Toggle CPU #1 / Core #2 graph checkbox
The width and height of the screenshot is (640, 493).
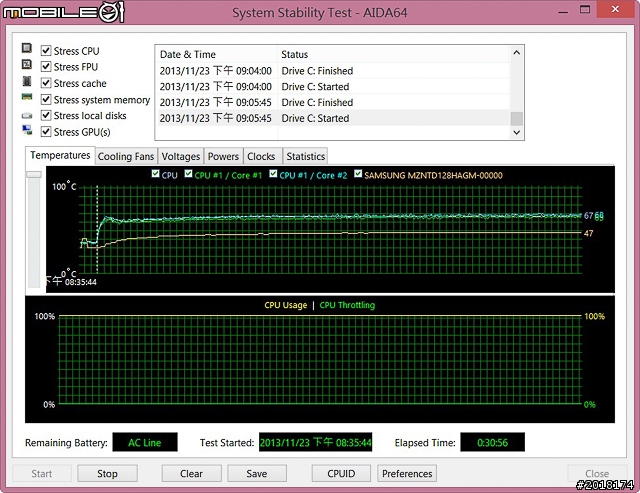click(273, 173)
